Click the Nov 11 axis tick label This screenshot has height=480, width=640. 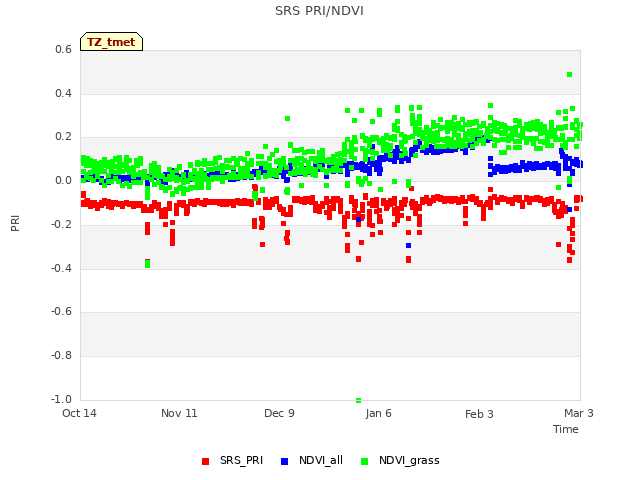[179, 413]
